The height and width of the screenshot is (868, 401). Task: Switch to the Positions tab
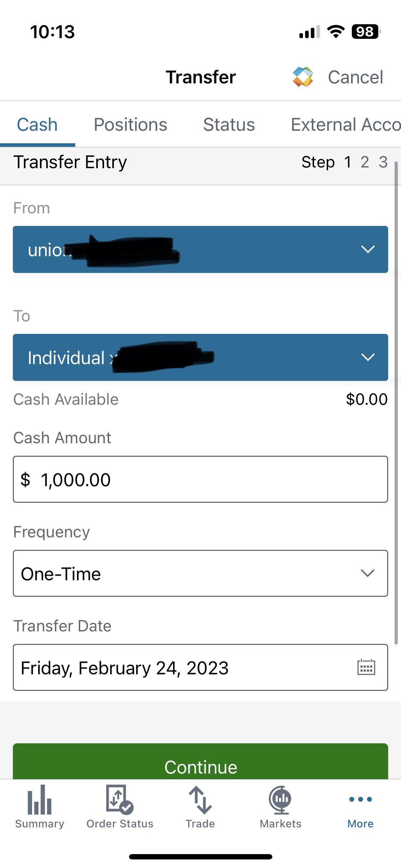pyautogui.click(x=130, y=125)
